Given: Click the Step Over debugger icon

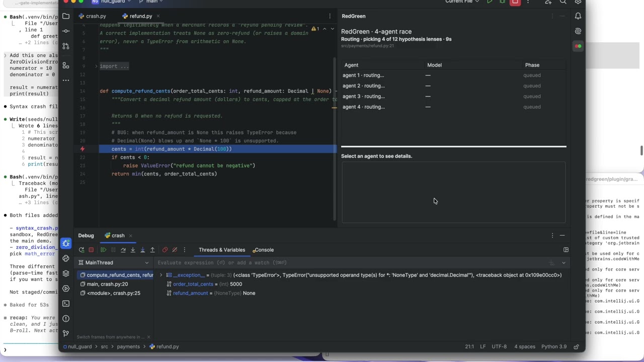Looking at the screenshot, I should point(123,250).
